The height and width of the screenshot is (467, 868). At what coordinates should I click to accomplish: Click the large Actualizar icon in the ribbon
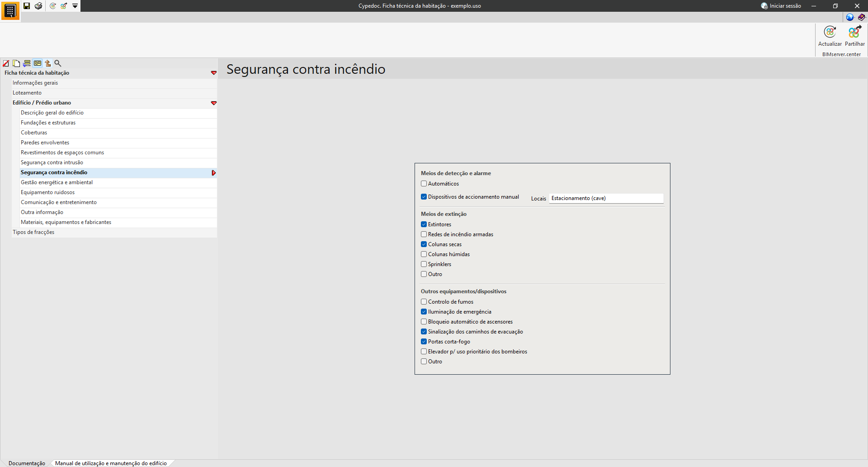click(x=830, y=32)
